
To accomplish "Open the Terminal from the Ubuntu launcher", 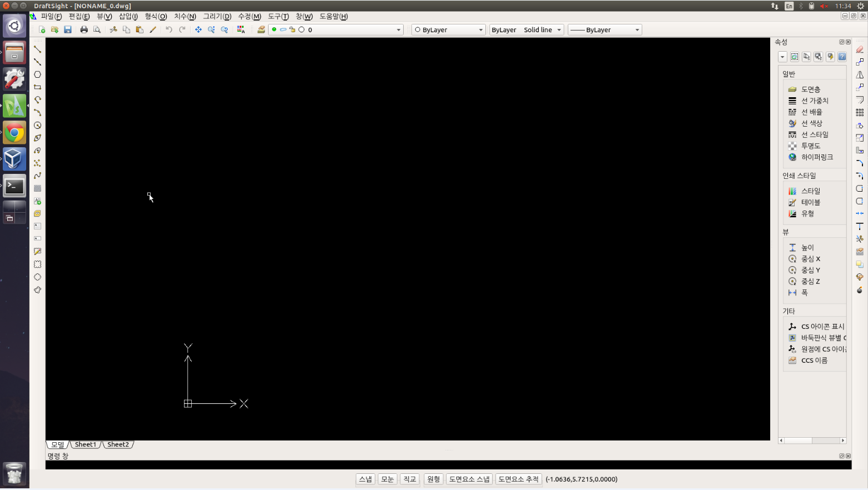I will pyautogui.click(x=14, y=186).
